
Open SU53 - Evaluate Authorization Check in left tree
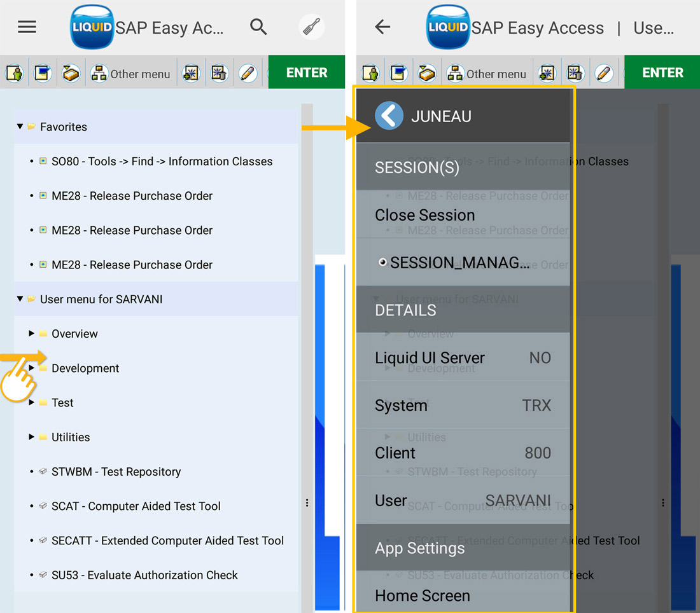(144, 575)
